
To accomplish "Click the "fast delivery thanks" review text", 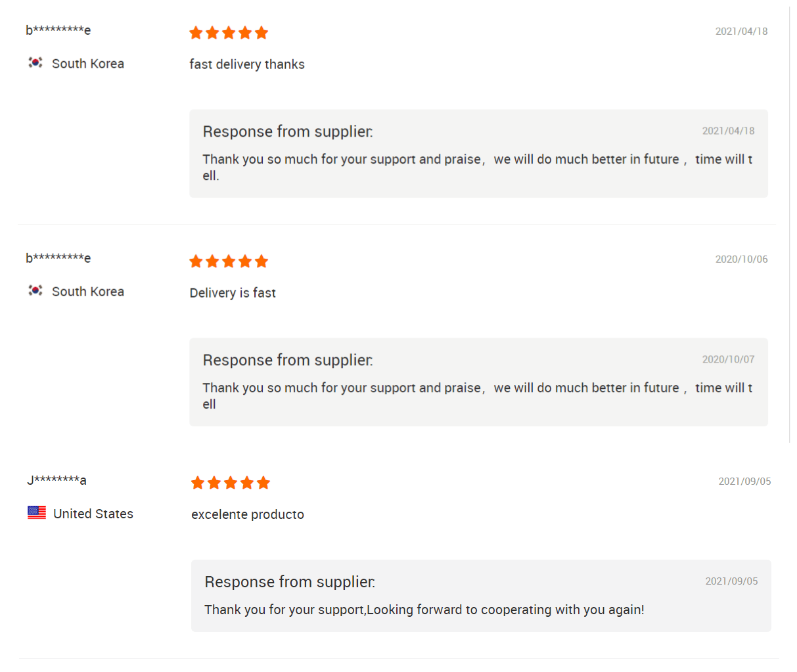I will [247, 64].
